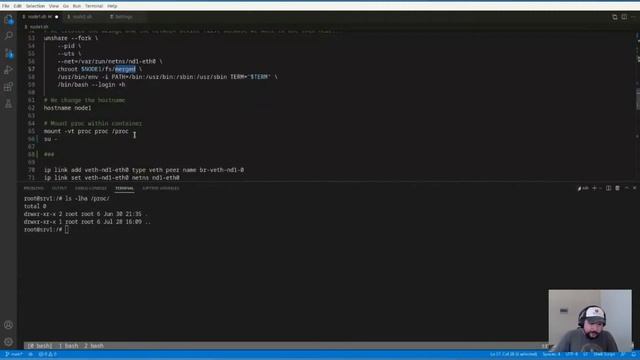The height and width of the screenshot is (360, 640).
Task: Click the webcam video overlay
Action: click(590, 320)
